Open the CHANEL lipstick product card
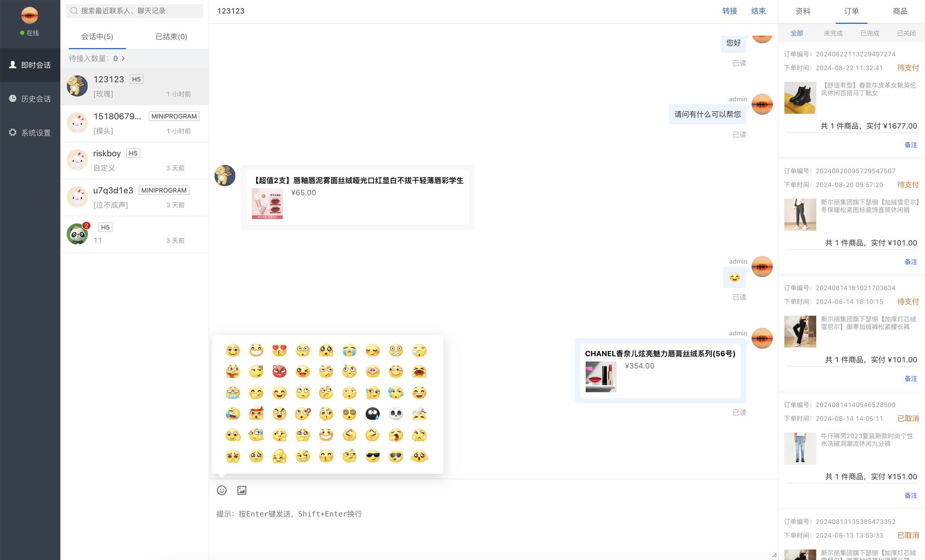The width and height of the screenshot is (925, 560). [660, 371]
